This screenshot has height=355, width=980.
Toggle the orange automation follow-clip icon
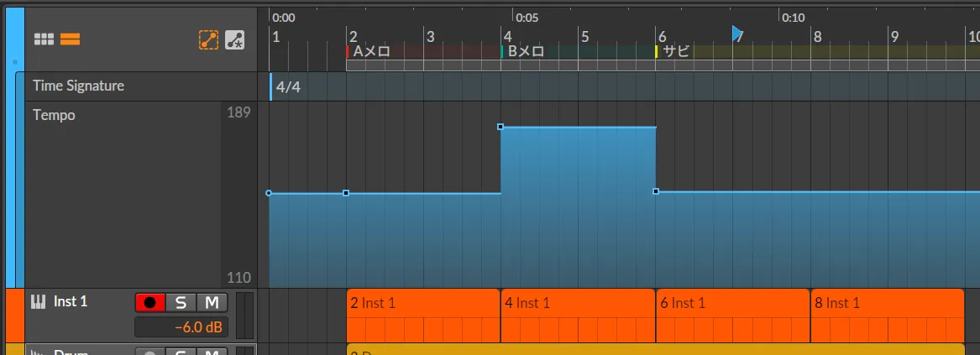click(208, 39)
